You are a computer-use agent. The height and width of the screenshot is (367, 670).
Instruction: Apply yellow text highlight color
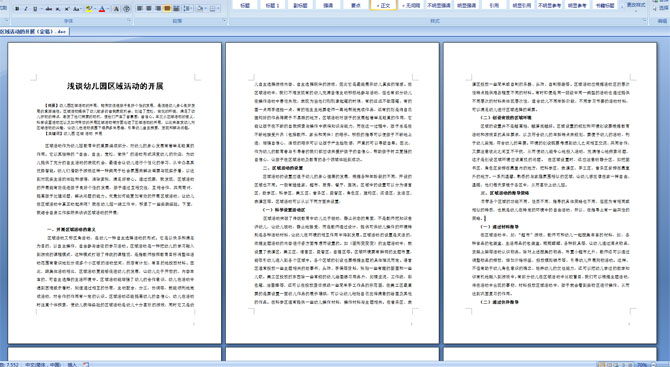click(89, 9)
